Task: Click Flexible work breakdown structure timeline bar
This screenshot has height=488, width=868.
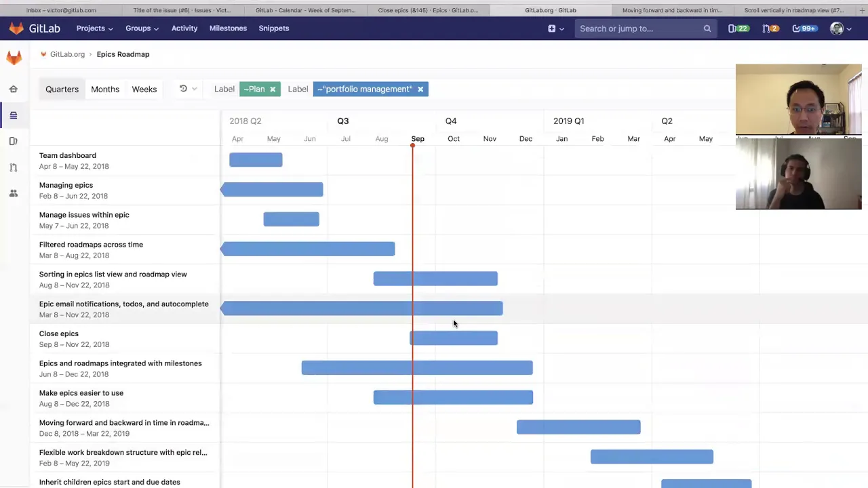Action: coord(652,457)
